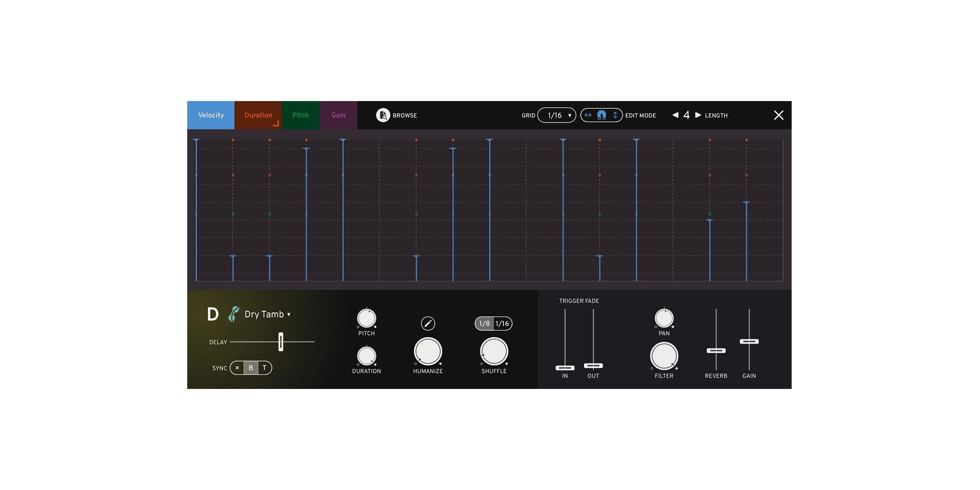Open the Gain tab
This screenshot has height=490, width=980.
pyautogui.click(x=338, y=115)
